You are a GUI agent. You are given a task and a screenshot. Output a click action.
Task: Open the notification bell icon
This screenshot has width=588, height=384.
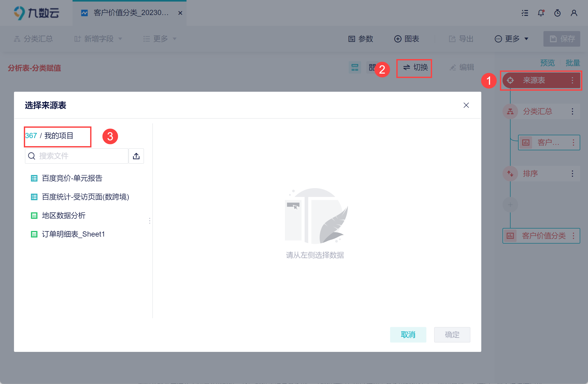coord(541,13)
